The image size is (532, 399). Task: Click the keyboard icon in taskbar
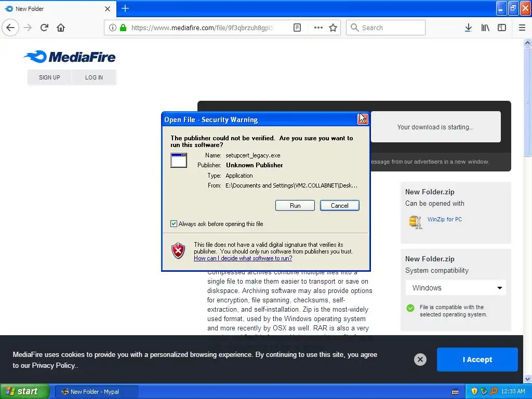click(x=455, y=392)
